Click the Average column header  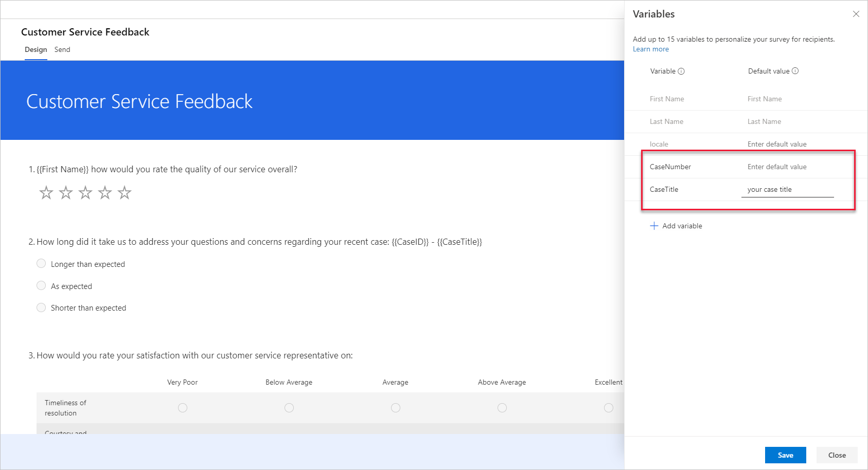(x=396, y=382)
